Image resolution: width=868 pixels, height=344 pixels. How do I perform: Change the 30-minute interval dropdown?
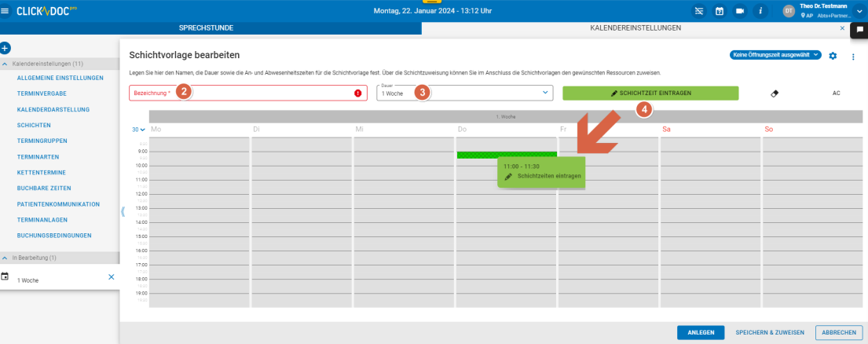pos(138,130)
